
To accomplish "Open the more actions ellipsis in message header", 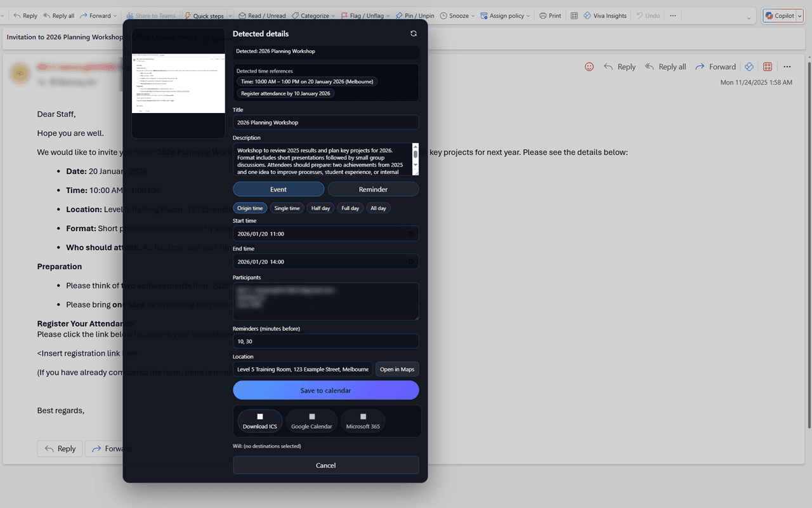I will click(787, 67).
